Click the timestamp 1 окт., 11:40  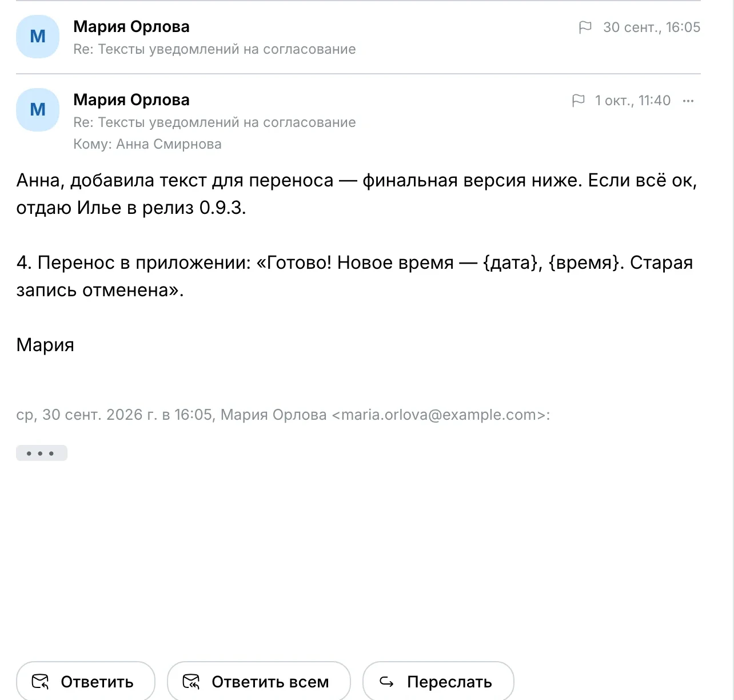633,101
